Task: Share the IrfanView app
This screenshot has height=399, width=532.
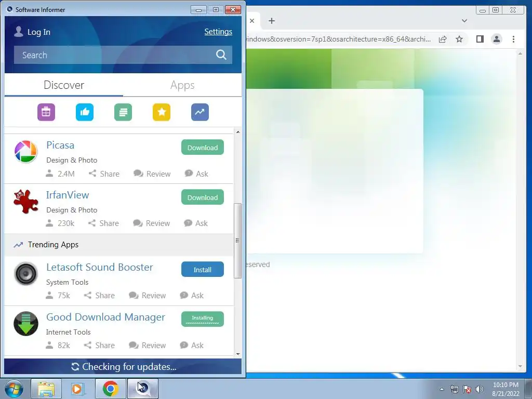Action: pyautogui.click(x=103, y=223)
